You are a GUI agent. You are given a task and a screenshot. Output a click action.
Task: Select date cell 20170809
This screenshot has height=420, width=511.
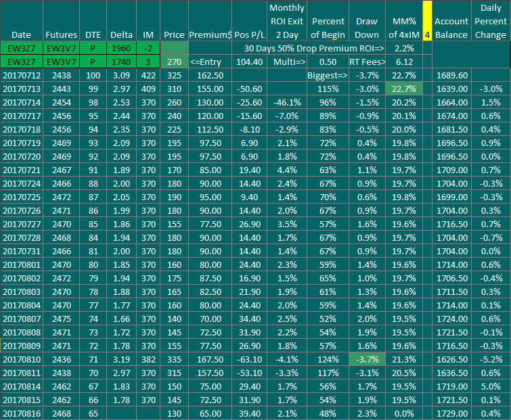pyautogui.click(x=21, y=346)
